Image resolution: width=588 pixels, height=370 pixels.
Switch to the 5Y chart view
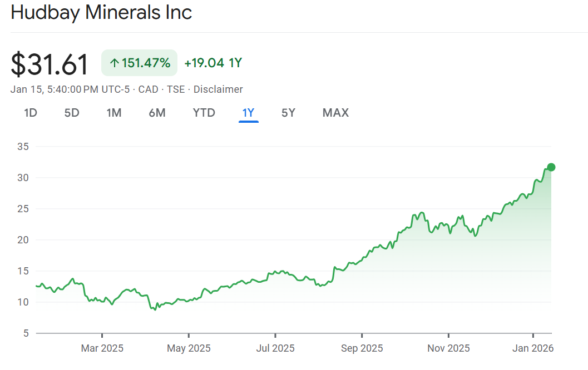tap(288, 113)
